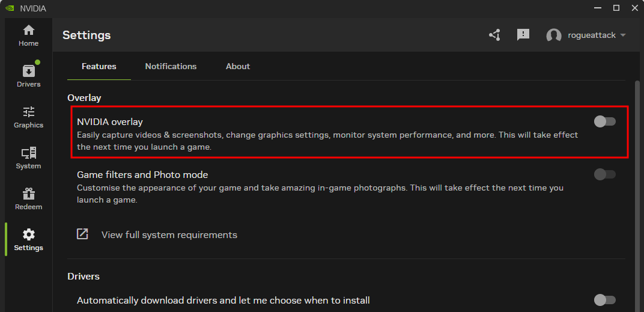644x312 pixels.
Task: Open the Redeem gift section
Action: [x=28, y=198]
